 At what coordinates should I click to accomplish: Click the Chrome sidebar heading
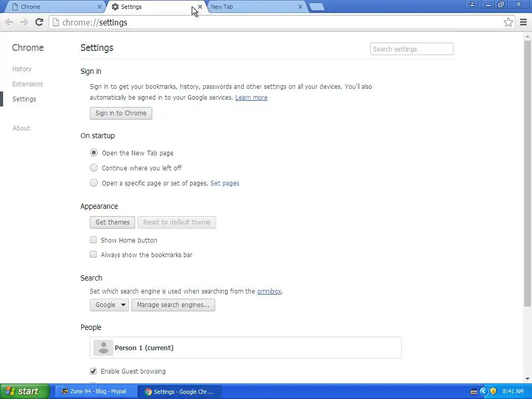[28, 48]
